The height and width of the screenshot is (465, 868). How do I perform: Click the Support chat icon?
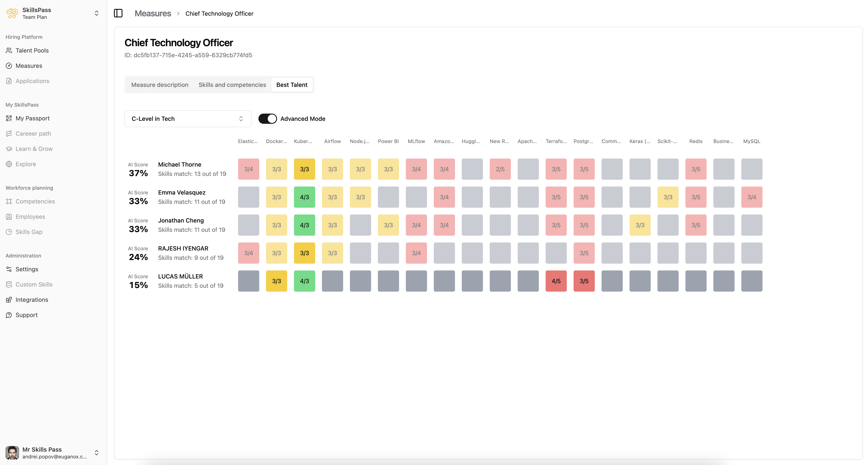(x=9, y=315)
